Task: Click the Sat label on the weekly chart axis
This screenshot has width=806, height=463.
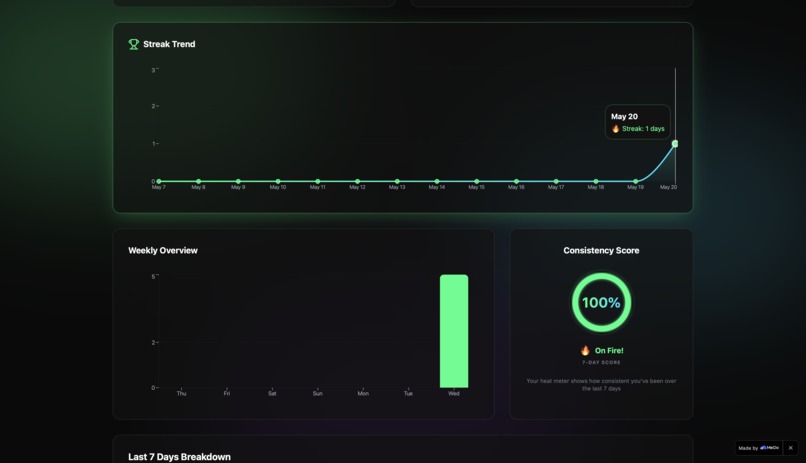Action: pos(272,394)
